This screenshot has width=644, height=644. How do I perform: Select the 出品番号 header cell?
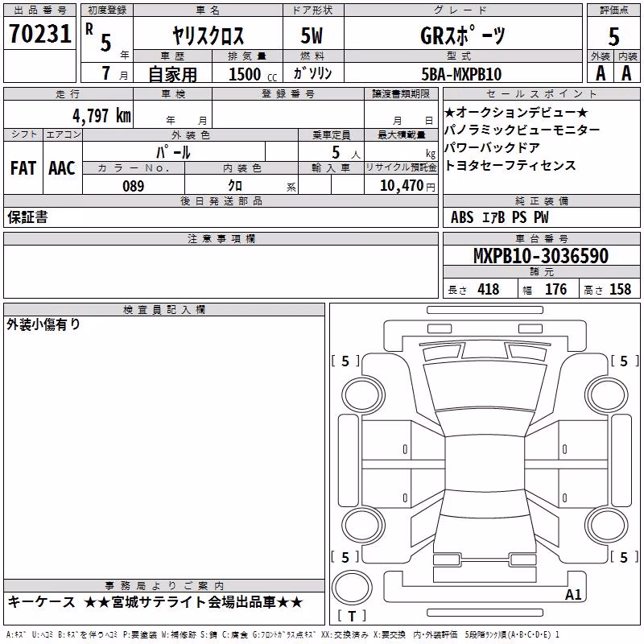(x=39, y=10)
